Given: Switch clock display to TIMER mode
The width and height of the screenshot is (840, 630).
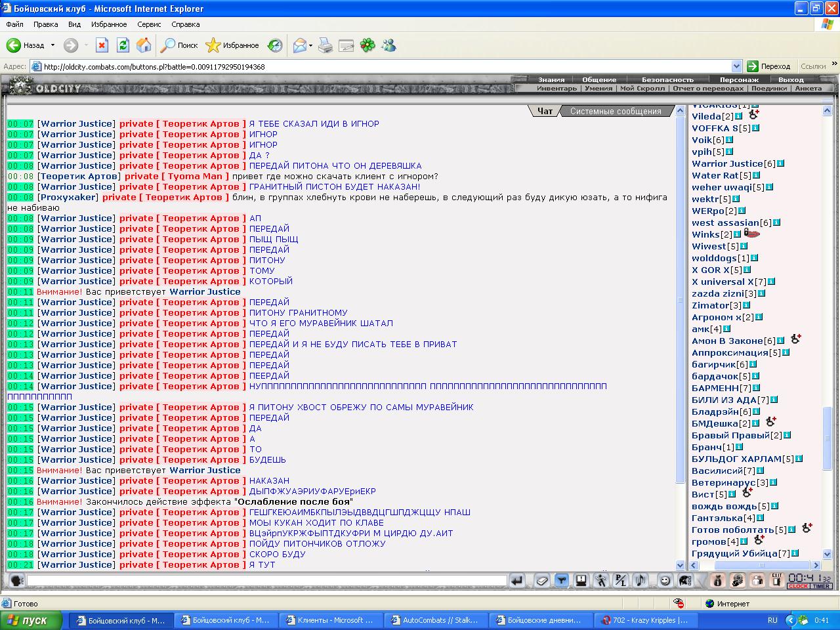Looking at the screenshot, I should (821, 586).
